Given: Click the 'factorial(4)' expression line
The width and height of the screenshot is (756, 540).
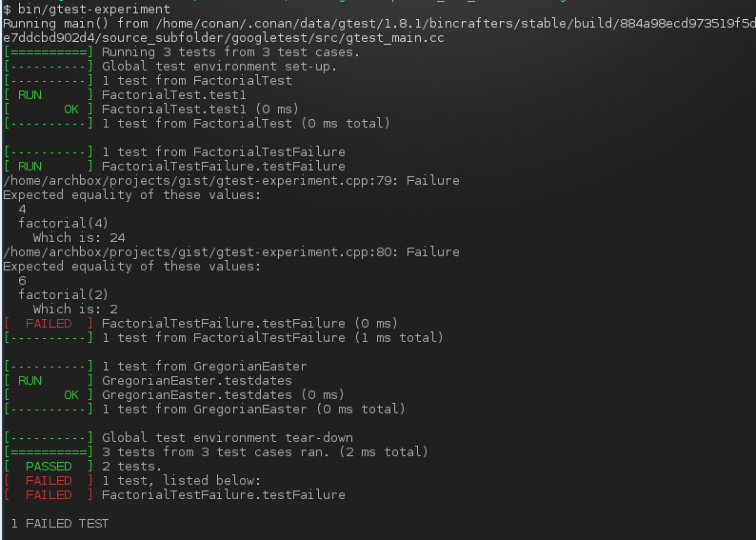Looking at the screenshot, I should point(63,223).
